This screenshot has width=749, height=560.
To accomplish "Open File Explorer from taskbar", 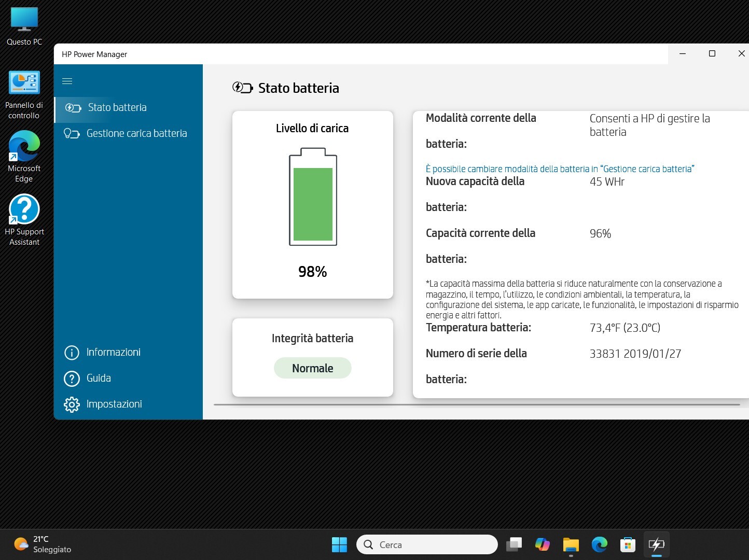I will [571, 544].
